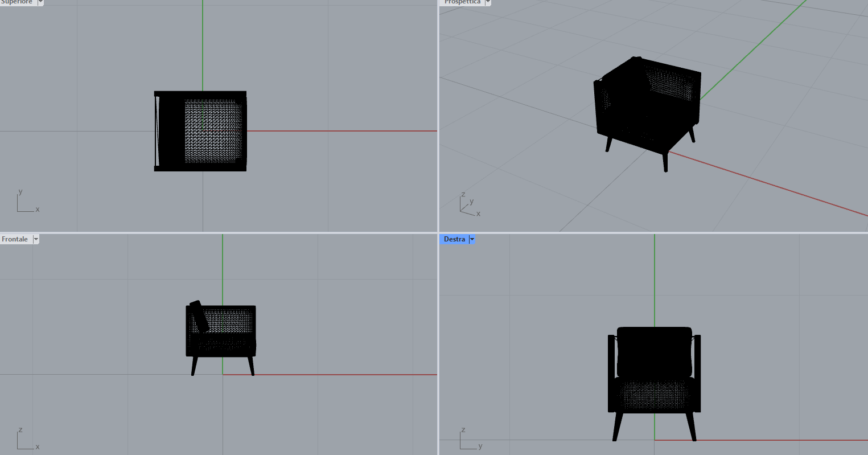Activate the Frontale viewport title label
Screen dimensions: 868x455
15,239
